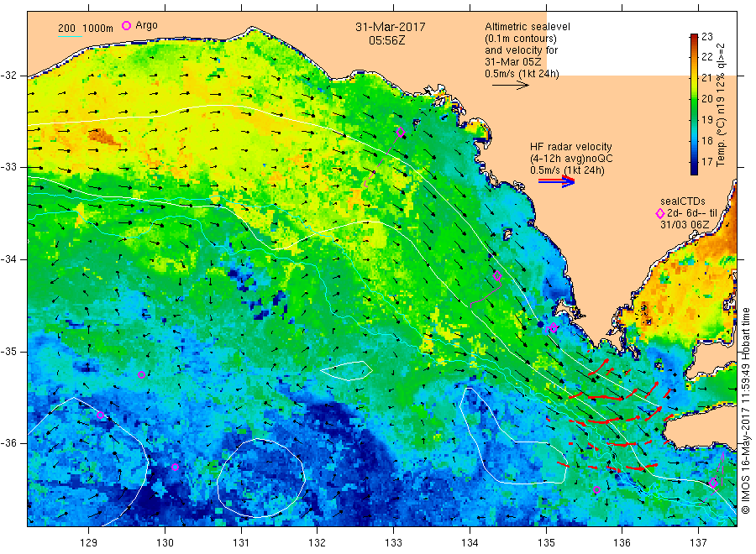Viewport: 756px width, 554px height.
Task: Click the colorbar tick label 17
Action: click(706, 162)
